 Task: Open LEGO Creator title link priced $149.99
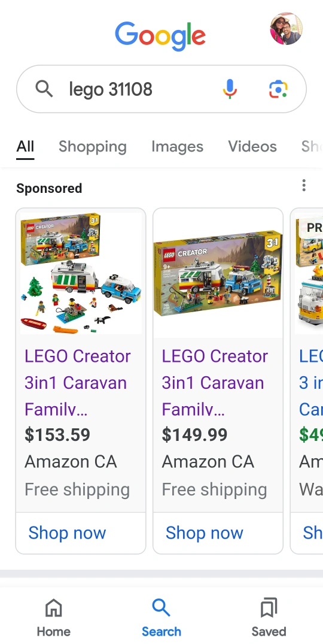[x=215, y=383]
